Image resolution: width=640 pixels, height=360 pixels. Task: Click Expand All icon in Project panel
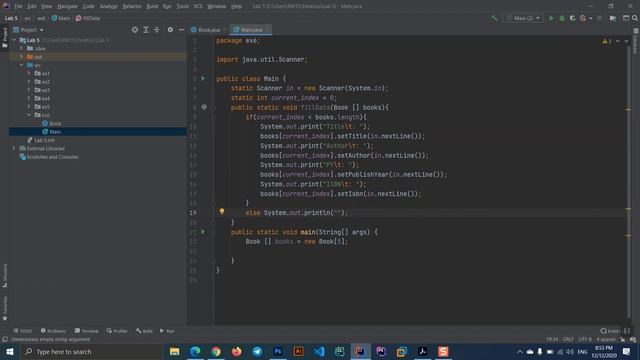coord(146,30)
